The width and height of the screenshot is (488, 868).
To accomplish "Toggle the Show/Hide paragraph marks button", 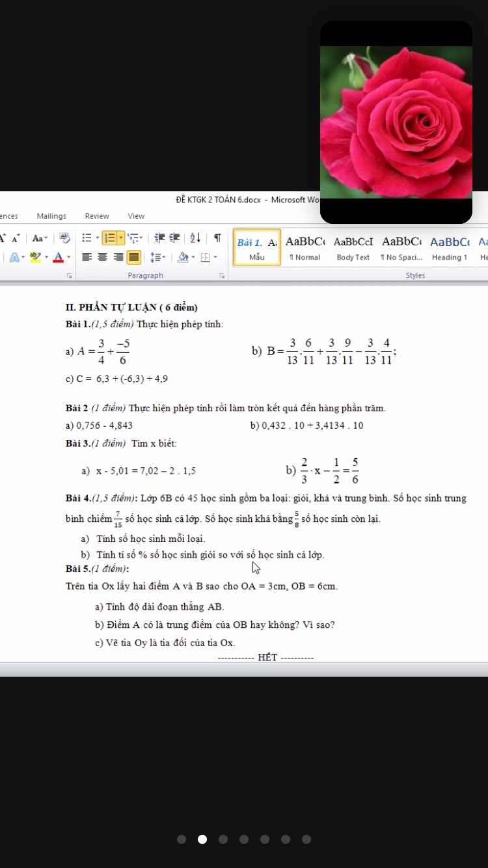I will click(x=217, y=238).
